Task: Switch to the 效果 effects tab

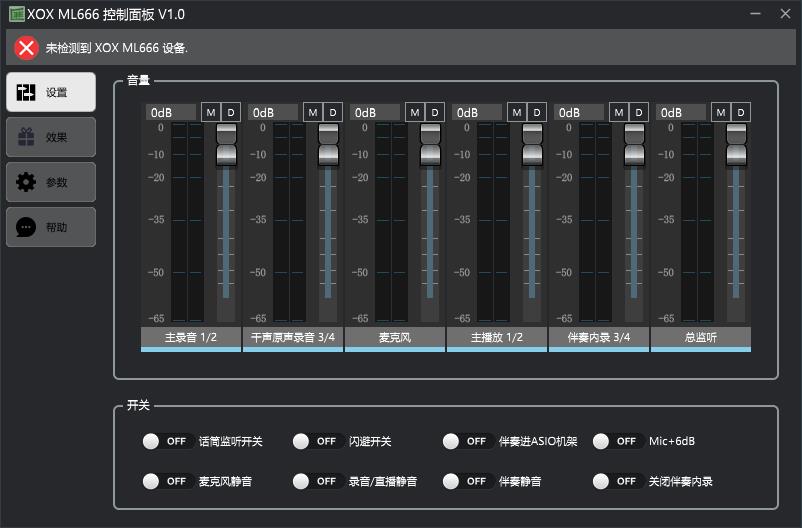Action: [x=51, y=137]
